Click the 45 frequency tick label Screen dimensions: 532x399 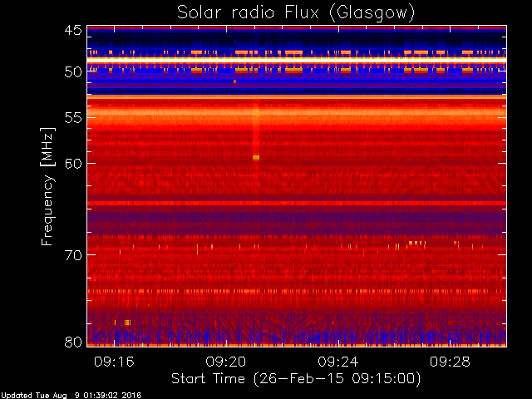click(73, 30)
